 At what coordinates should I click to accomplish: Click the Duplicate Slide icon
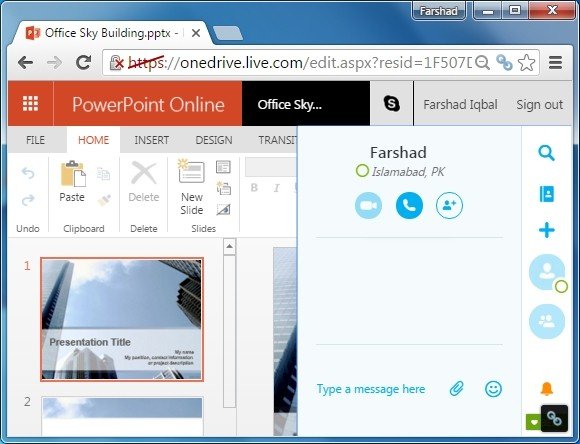224,188
